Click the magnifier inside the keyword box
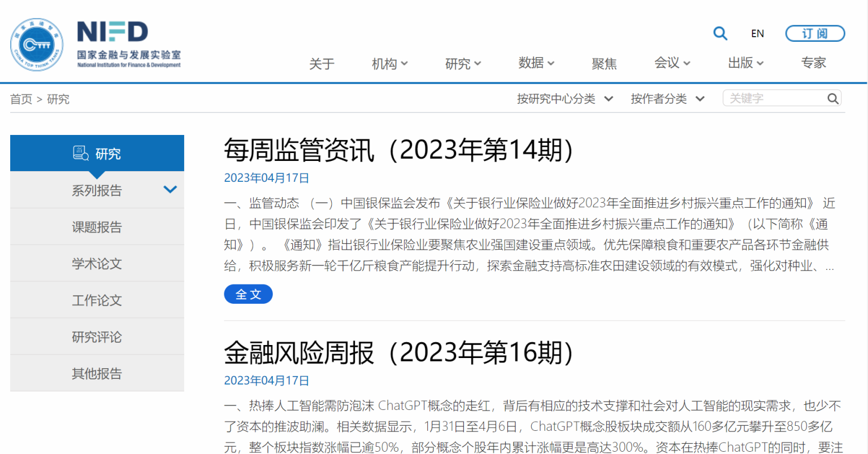The image size is (868, 454). point(832,98)
